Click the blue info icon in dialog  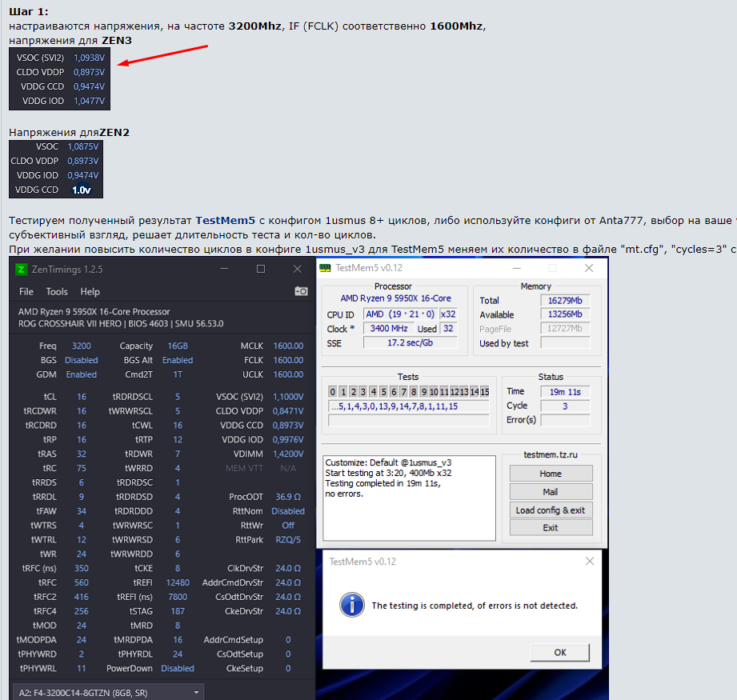tap(351, 605)
